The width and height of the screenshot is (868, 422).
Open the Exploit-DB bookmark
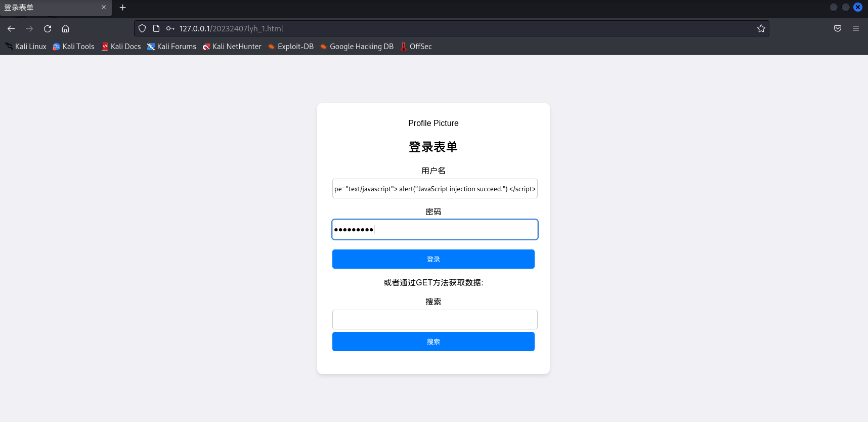click(290, 47)
